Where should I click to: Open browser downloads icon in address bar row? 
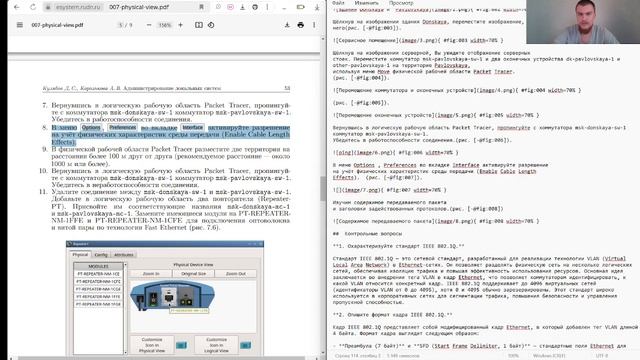click(242, 7)
